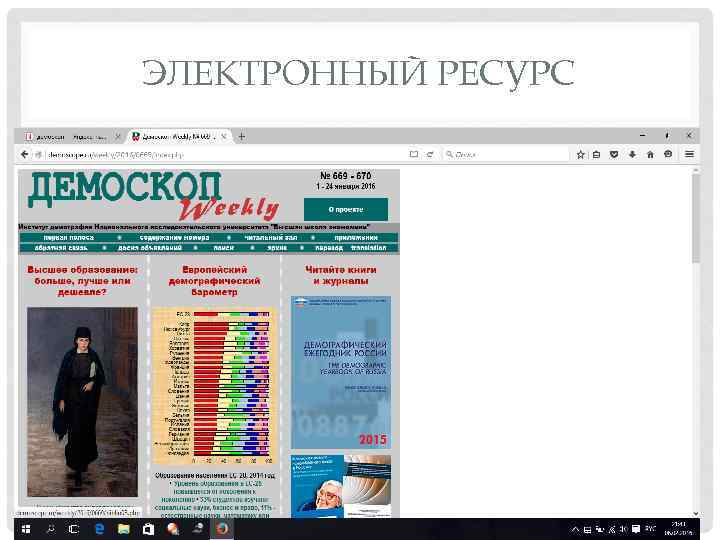
Task: Click the taskbar clock and date
Action: pyautogui.click(x=679, y=529)
